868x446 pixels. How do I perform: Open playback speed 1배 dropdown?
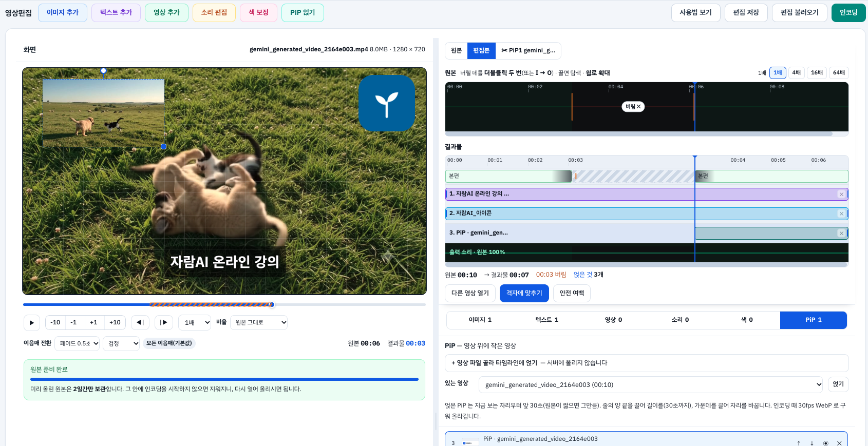(195, 322)
